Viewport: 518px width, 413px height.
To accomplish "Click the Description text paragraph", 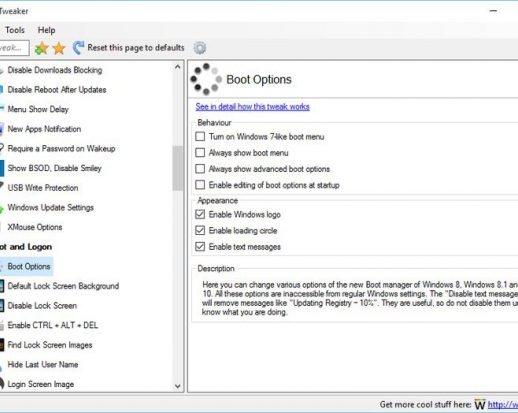I will 360,298.
